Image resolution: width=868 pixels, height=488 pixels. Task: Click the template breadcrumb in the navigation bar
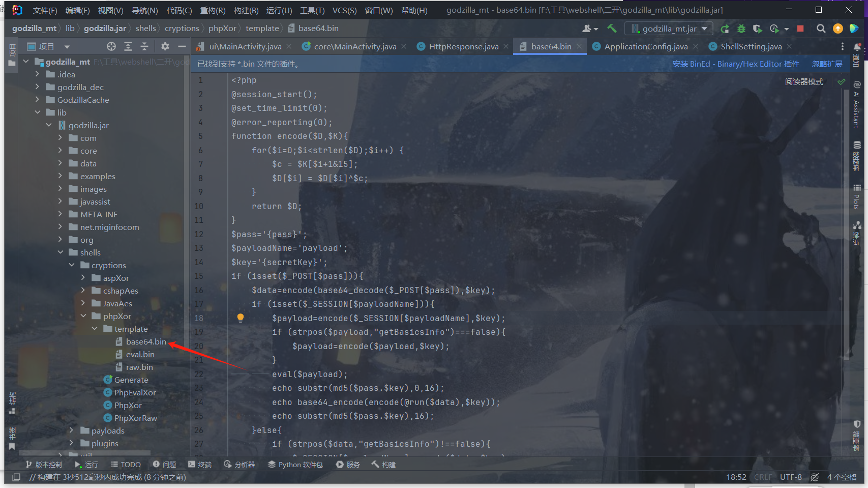[x=262, y=28]
